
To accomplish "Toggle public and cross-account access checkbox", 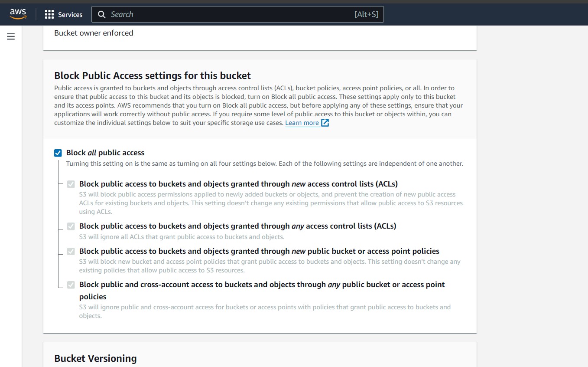I will pos(71,285).
